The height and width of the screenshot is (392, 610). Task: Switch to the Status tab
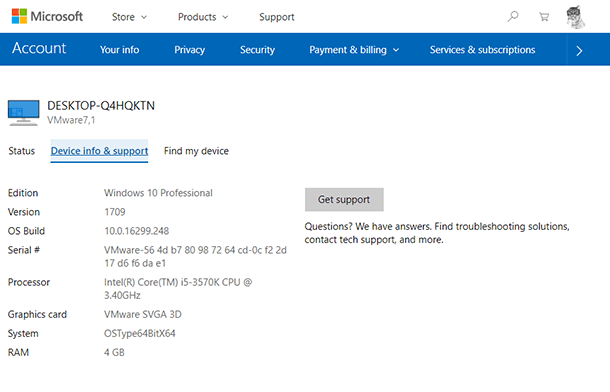coord(22,151)
